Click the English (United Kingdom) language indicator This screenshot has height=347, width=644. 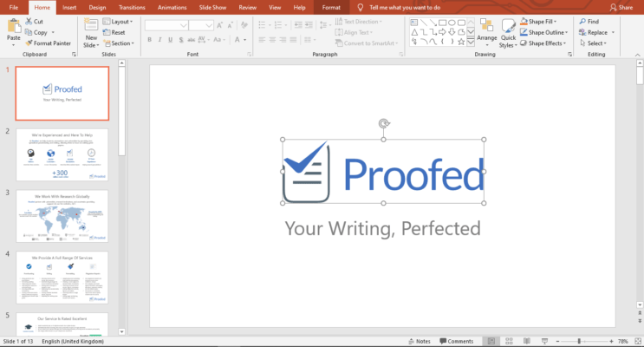click(73, 341)
